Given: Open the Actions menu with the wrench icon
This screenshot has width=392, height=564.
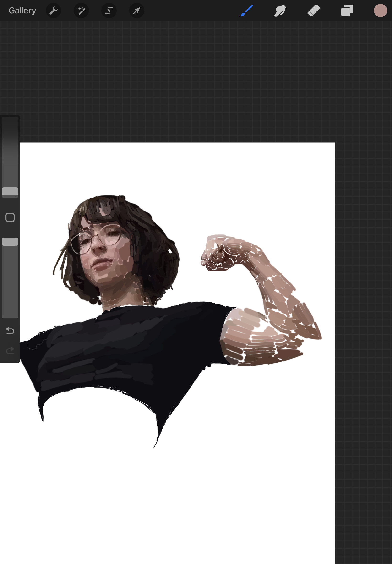Looking at the screenshot, I should tap(54, 10).
